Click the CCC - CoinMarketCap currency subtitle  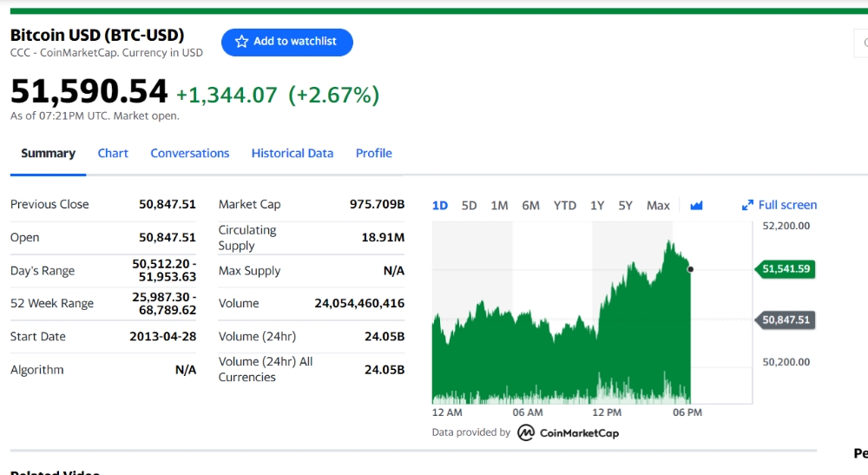click(106, 53)
